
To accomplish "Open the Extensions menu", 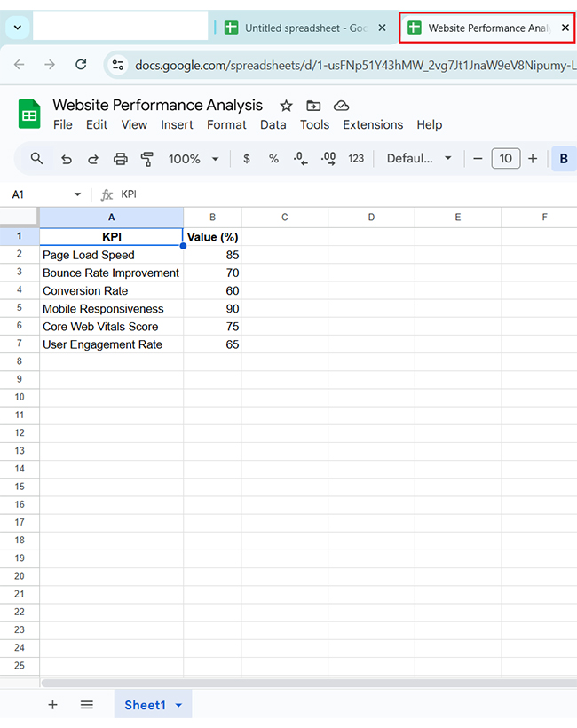I will 373,125.
